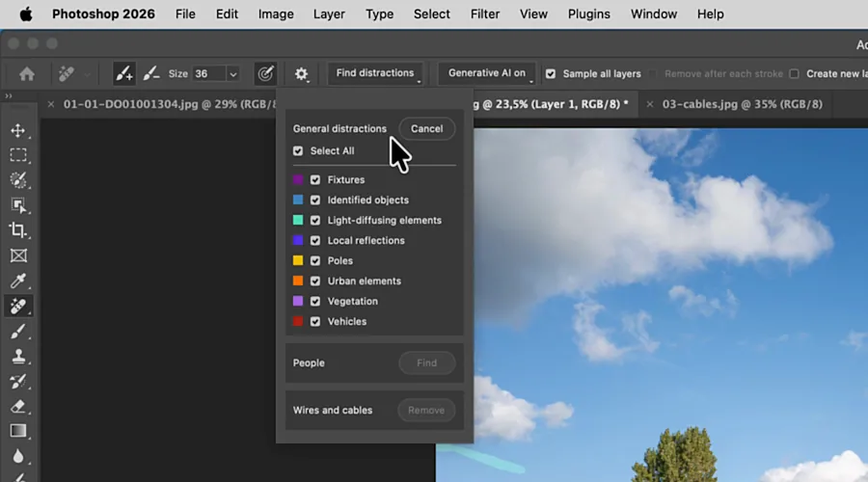Open the Apple menu
Image resolution: width=868 pixels, height=482 pixels.
pyautogui.click(x=26, y=14)
